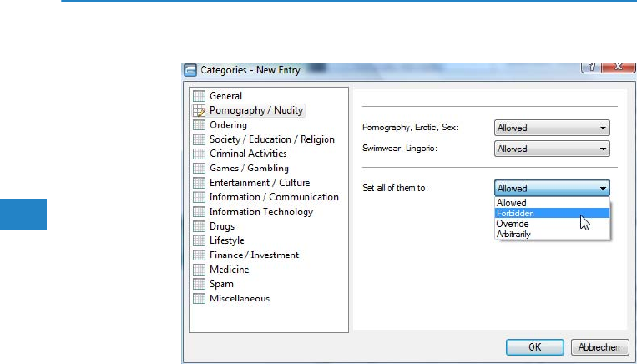
Task: Open the Entertainment / Culture category
Action: (x=260, y=183)
